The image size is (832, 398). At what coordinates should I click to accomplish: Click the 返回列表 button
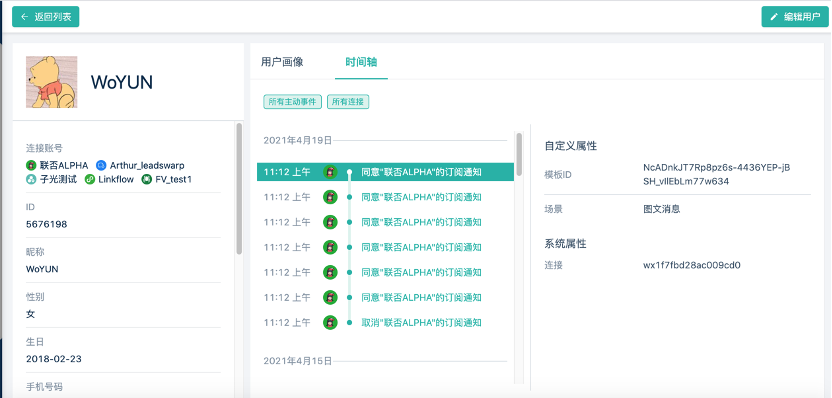46,17
